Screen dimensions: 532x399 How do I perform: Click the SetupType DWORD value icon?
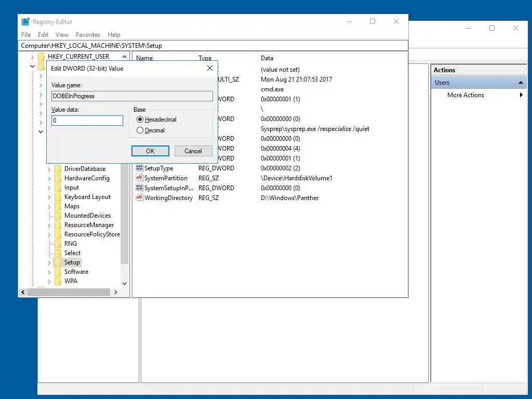coord(139,168)
